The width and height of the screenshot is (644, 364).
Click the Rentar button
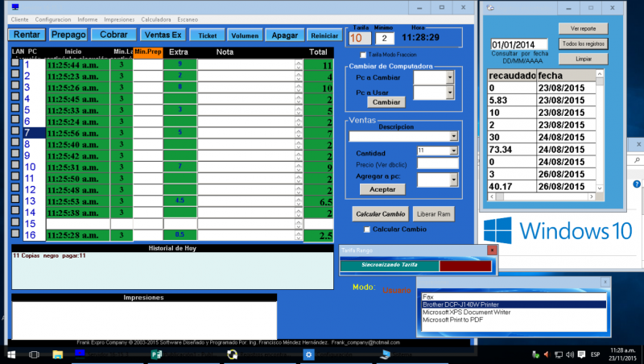coord(27,35)
